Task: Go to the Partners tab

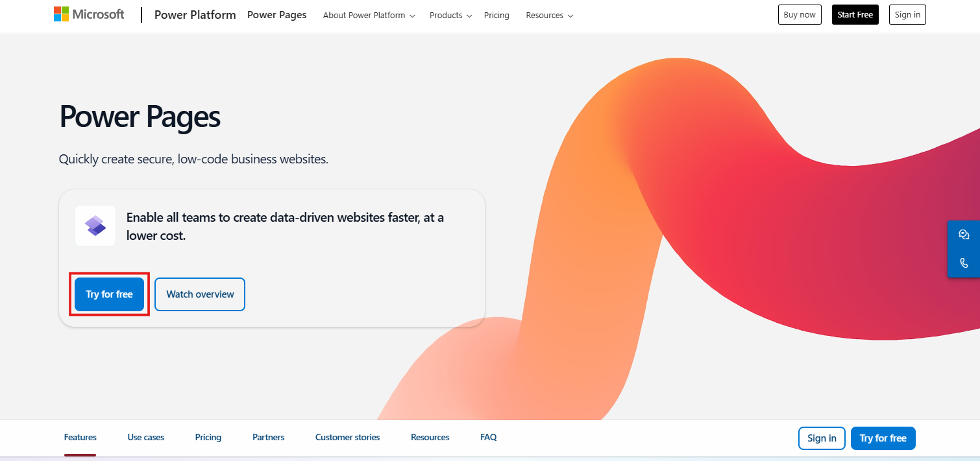Action: (x=268, y=437)
